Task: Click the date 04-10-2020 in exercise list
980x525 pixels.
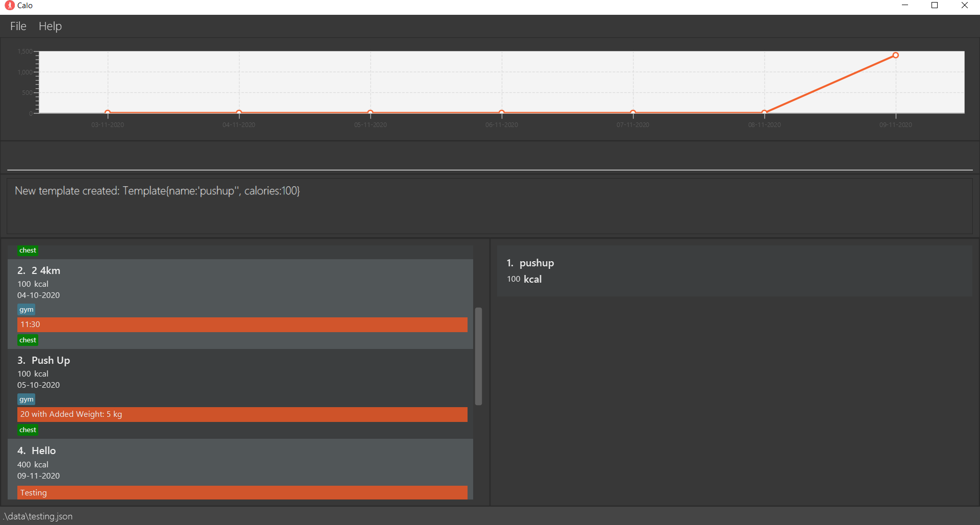Action: (39, 295)
